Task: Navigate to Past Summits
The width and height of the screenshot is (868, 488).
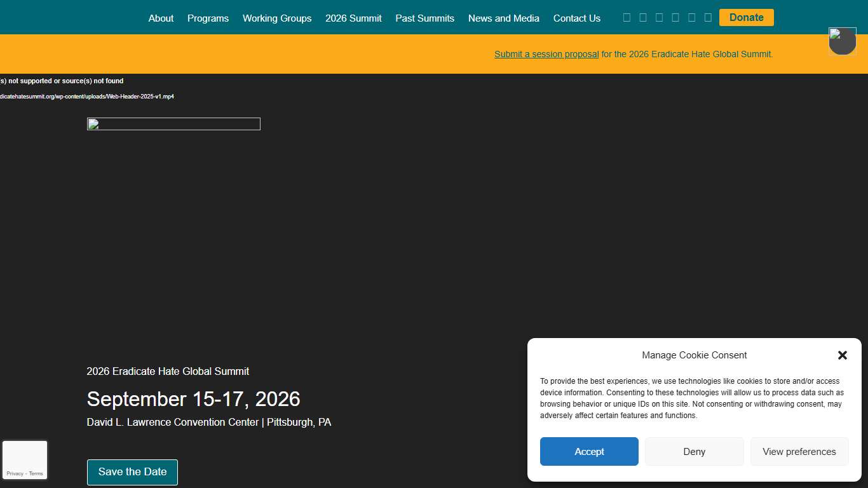Action: (424, 18)
